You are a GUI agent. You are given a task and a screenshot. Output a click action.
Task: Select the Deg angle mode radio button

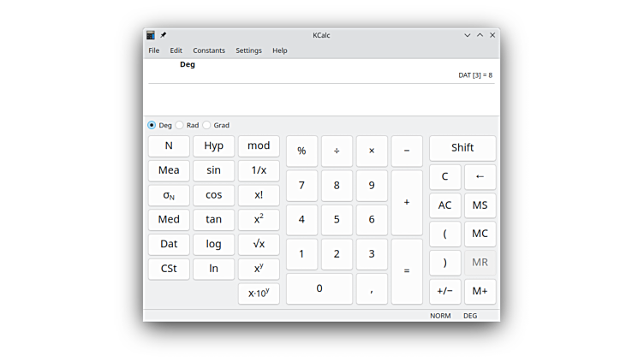pyautogui.click(x=152, y=125)
